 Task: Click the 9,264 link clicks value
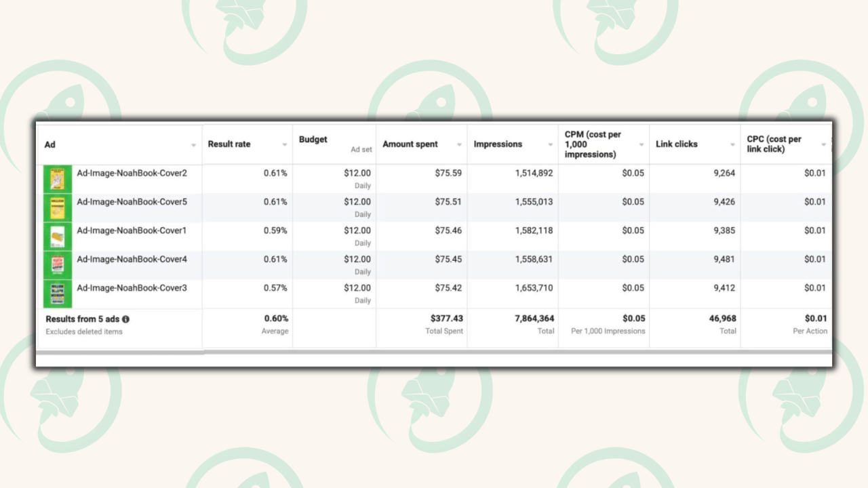[x=724, y=173]
